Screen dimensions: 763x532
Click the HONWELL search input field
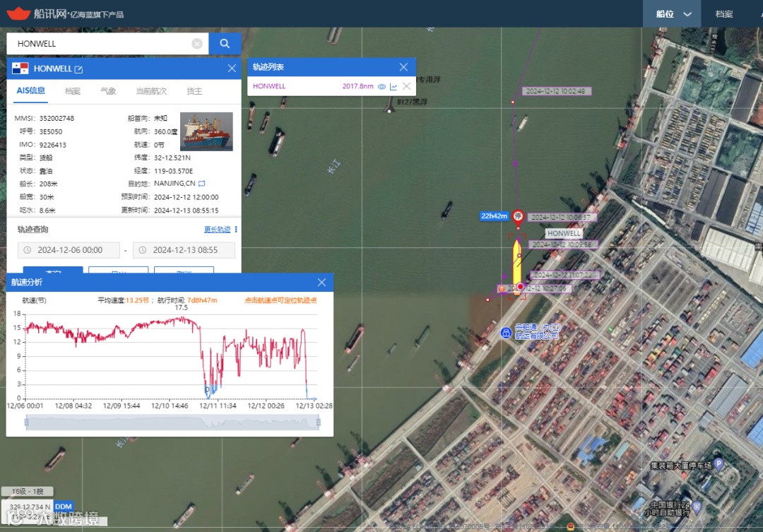click(x=107, y=44)
